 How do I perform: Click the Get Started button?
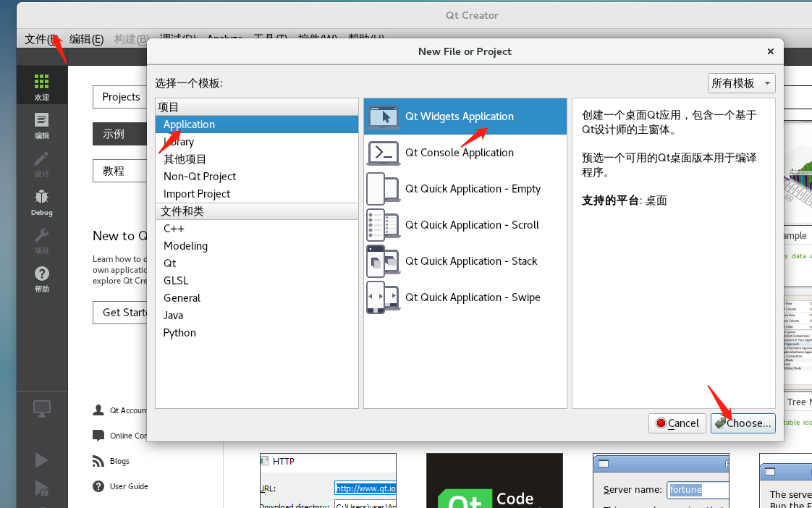coord(120,313)
